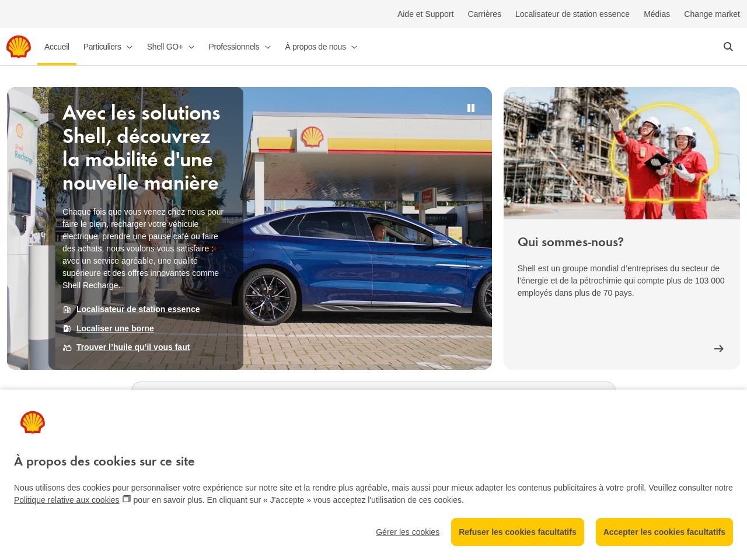Open the search magnifier icon

(728, 47)
